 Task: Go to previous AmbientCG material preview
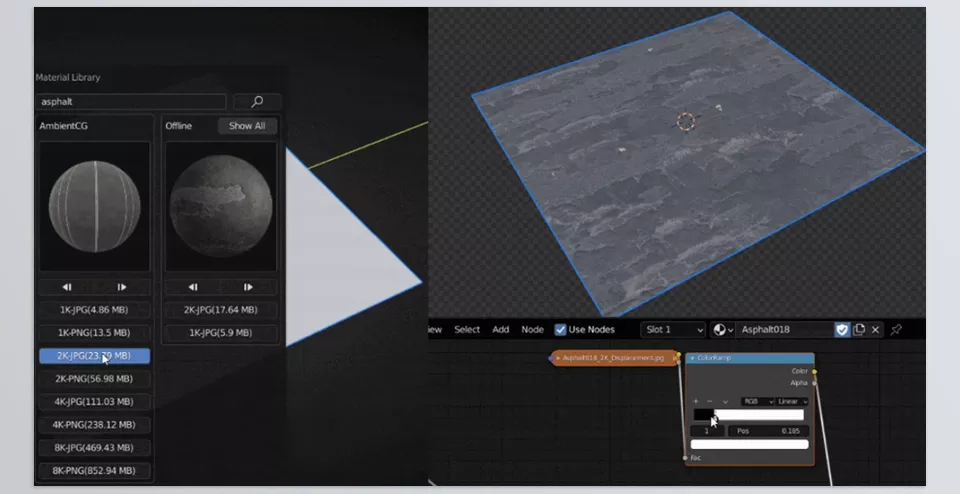click(67, 287)
